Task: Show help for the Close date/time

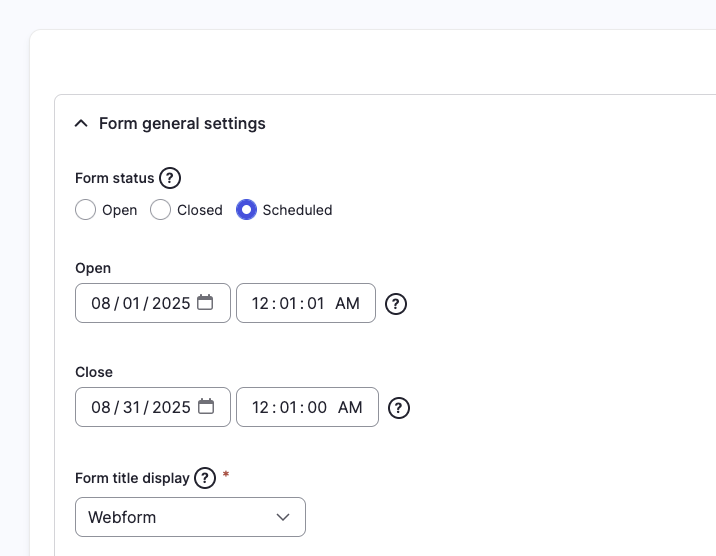Action: point(399,408)
